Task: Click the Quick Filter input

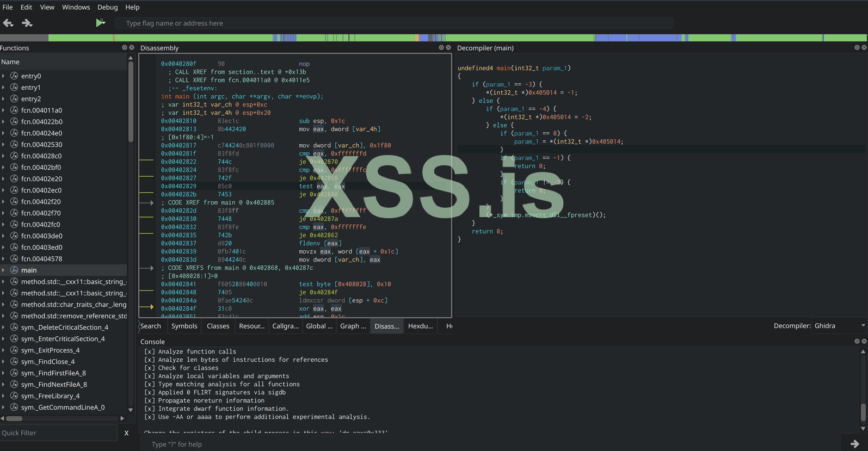Action: click(x=59, y=433)
